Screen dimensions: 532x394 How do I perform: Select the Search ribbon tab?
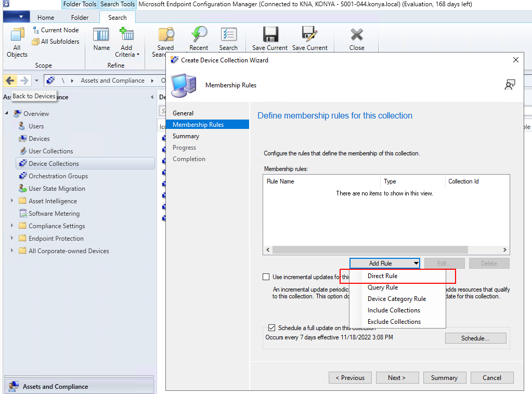point(118,17)
